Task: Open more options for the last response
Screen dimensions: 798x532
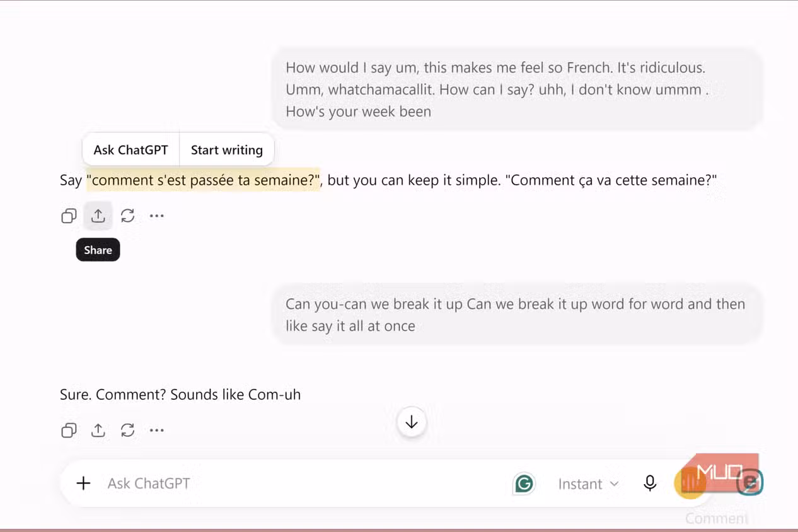Action: tap(157, 431)
